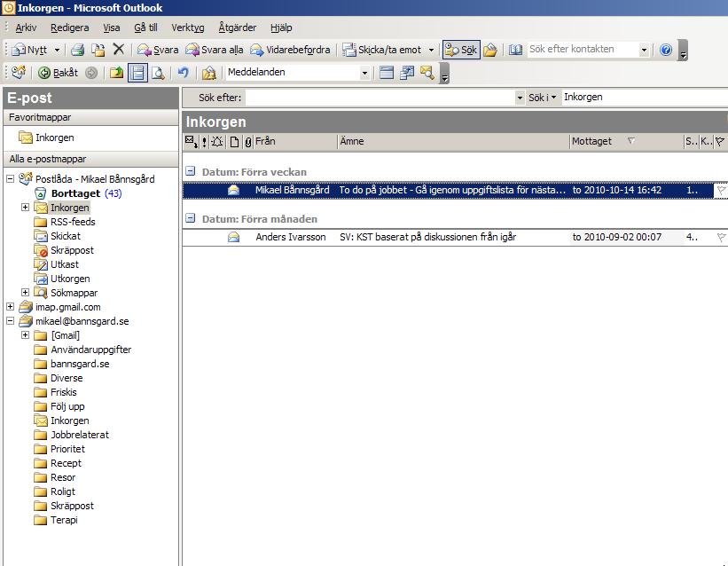Toggle follow-up flag on Mikael Bånnsgård email

721,190
